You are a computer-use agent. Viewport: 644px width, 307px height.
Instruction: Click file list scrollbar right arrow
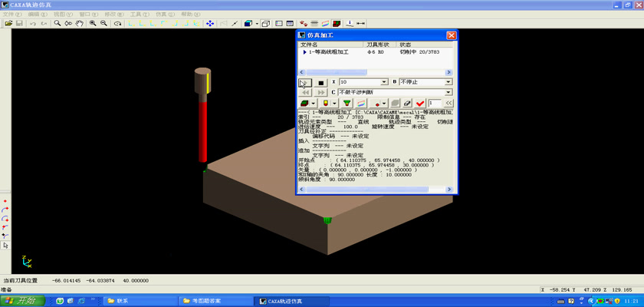[449, 72]
